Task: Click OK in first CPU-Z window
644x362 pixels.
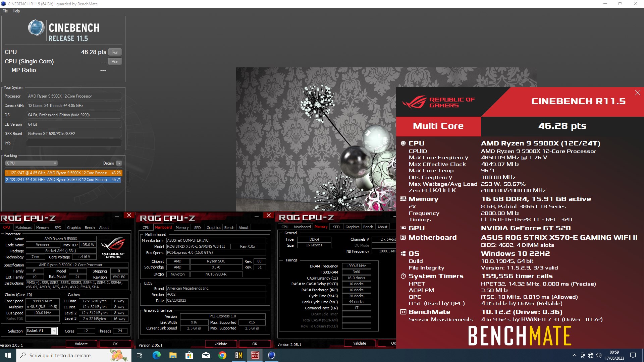Action: [115, 344]
